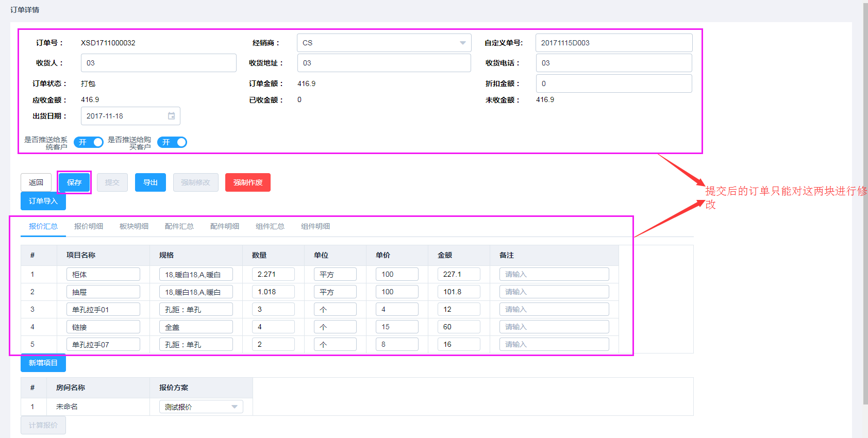The height and width of the screenshot is (438, 868).
Task: Open the calendar icon in 出货日期 field
Action: [x=171, y=116]
